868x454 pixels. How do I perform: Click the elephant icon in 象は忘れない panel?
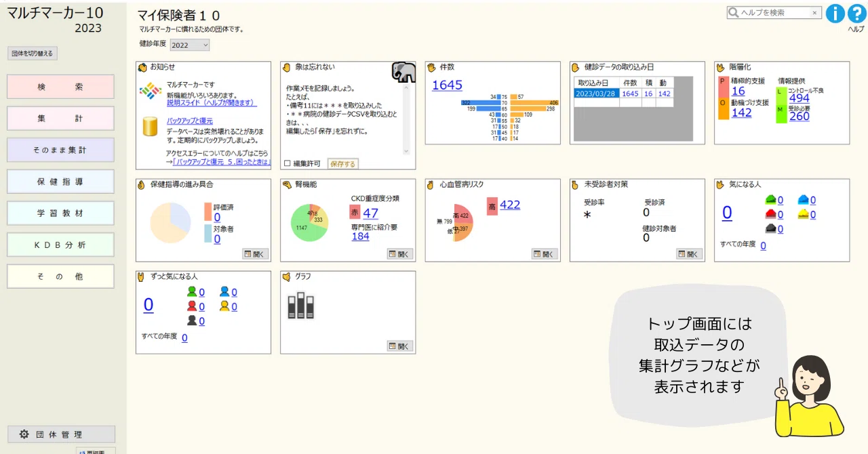point(403,72)
